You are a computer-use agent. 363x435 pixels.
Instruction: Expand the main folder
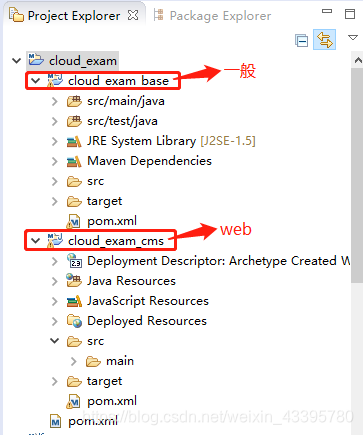[x=74, y=361]
